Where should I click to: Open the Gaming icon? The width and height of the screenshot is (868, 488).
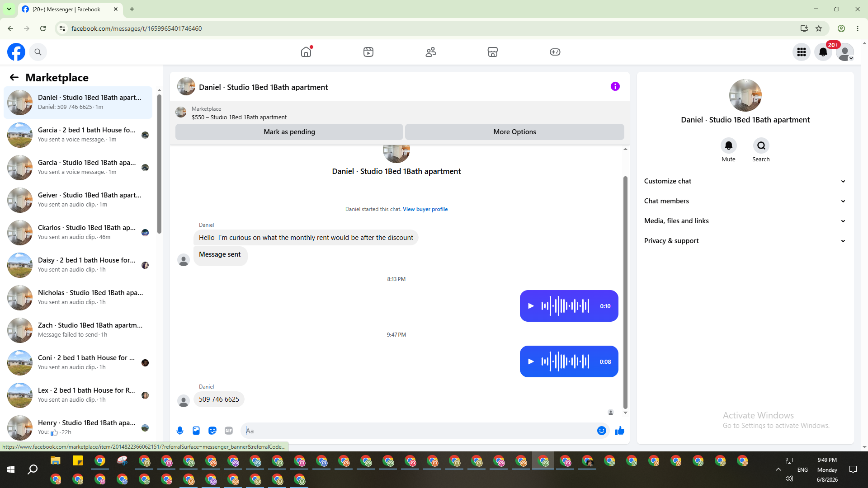[555, 52]
